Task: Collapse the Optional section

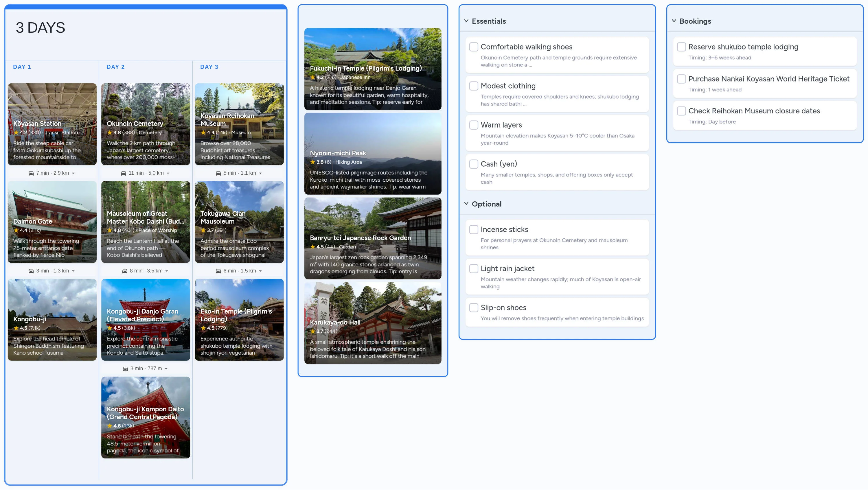Action: pos(466,203)
